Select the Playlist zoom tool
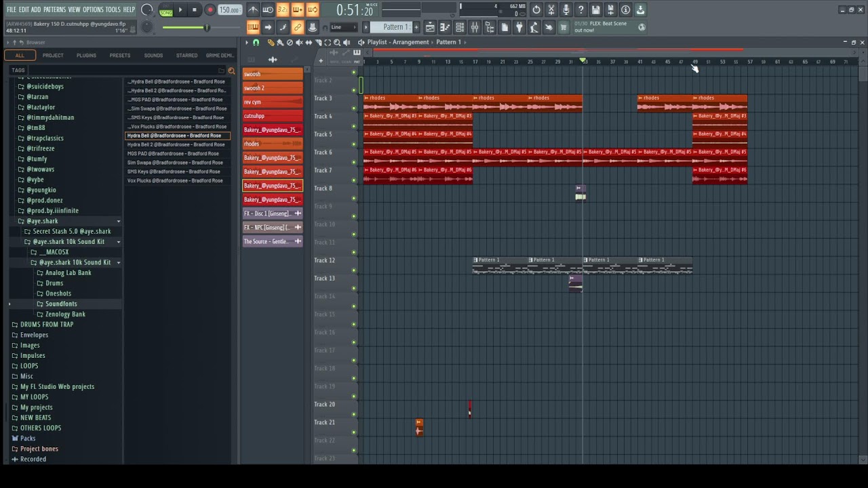The width and height of the screenshot is (868, 488). 337,43
